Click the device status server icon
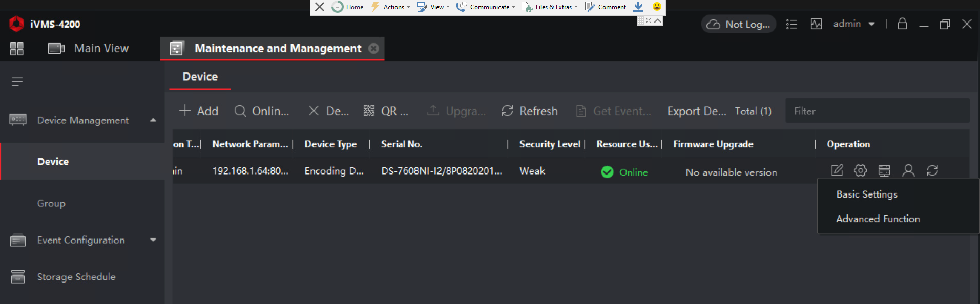 884,170
